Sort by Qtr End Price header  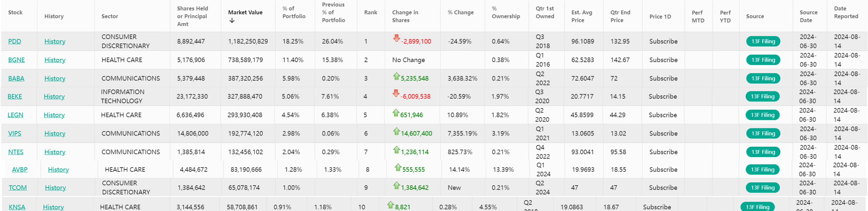pyautogui.click(x=620, y=16)
